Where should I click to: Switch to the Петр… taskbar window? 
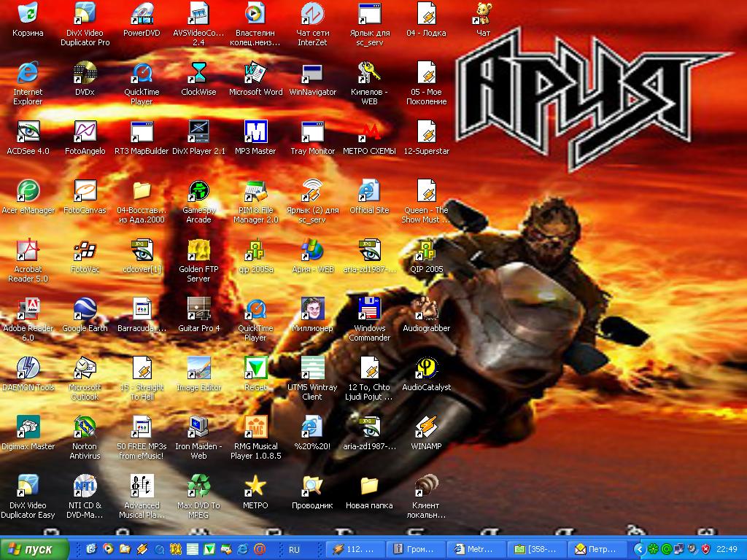pyautogui.click(x=600, y=549)
